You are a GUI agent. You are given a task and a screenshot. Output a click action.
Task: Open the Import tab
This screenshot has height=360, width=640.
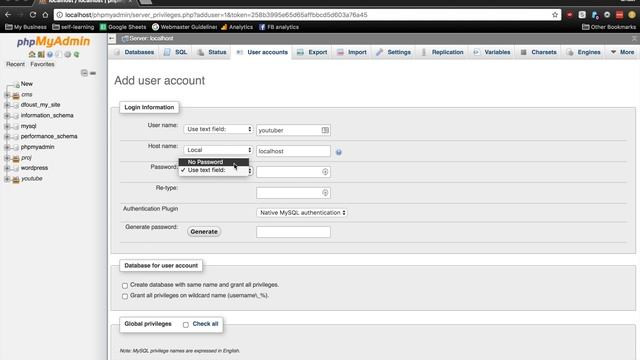pos(352,52)
